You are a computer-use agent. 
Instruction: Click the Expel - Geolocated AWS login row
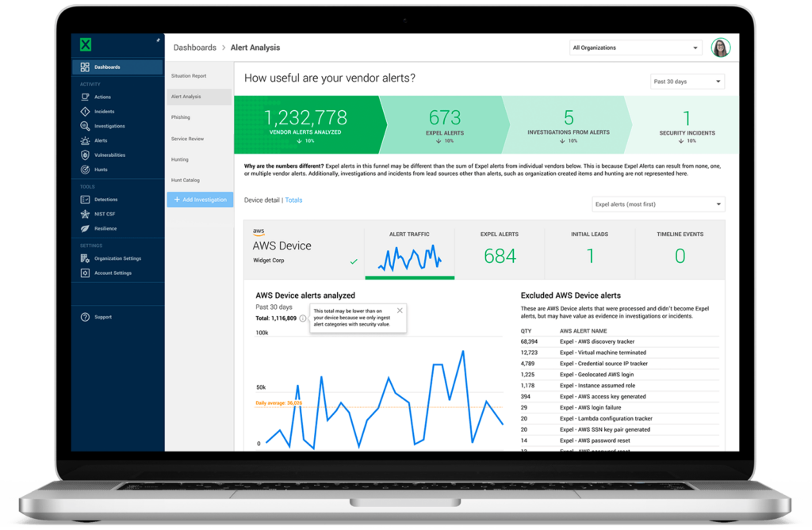click(619, 375)
